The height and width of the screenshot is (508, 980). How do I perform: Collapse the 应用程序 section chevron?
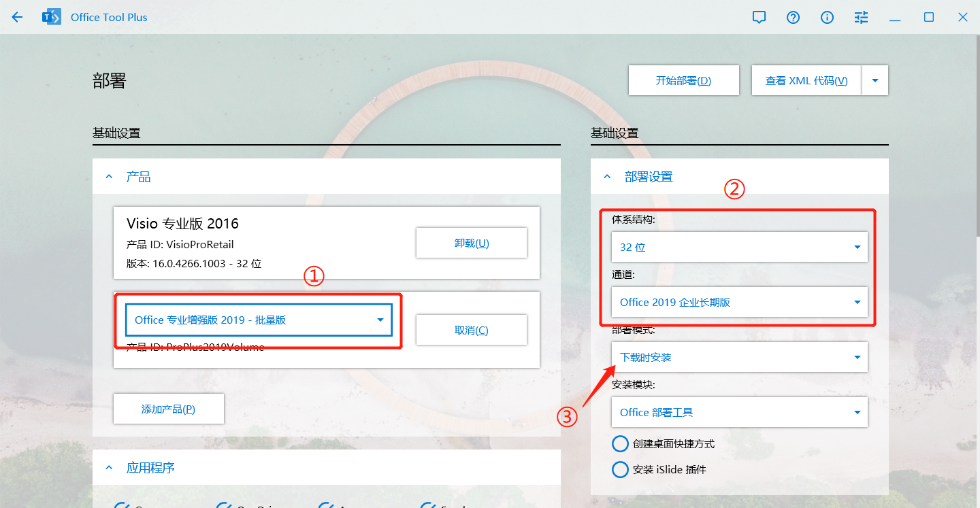tap(109, 468)
